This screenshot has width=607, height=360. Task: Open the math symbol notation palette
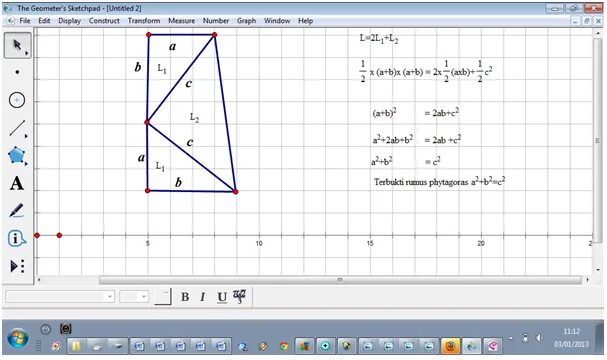(x=240, y=297)
